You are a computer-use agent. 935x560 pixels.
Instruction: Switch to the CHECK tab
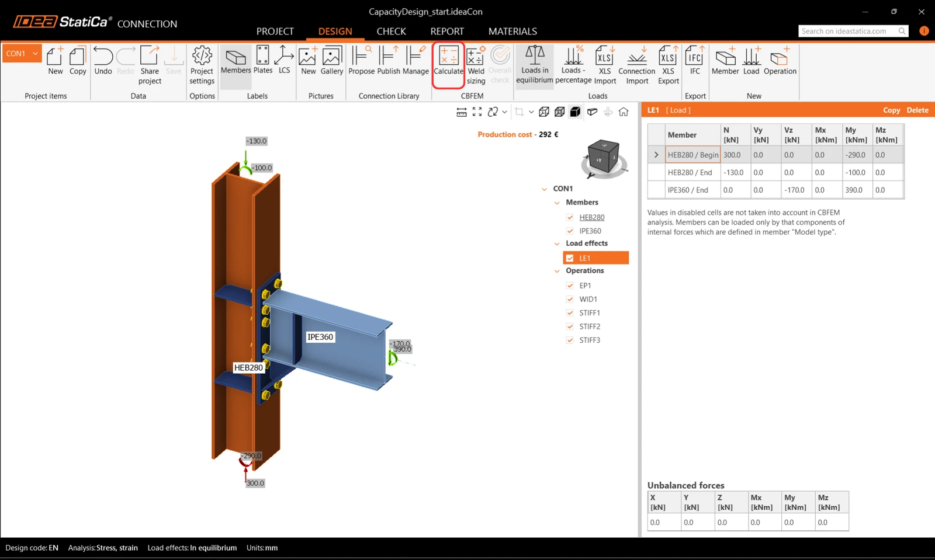(x=391, y=31)
